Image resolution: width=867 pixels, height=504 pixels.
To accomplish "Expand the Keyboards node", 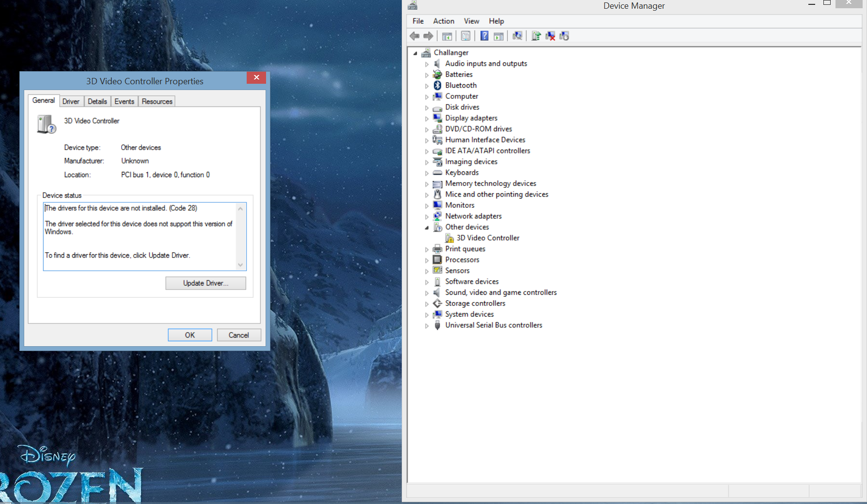I will (426, 173).
